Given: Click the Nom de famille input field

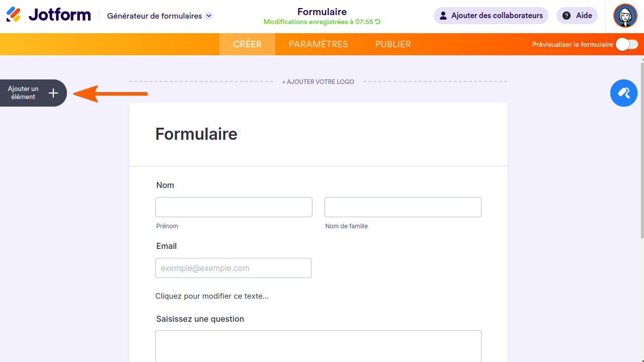Looking at the screenshot, I should [403, 207].
